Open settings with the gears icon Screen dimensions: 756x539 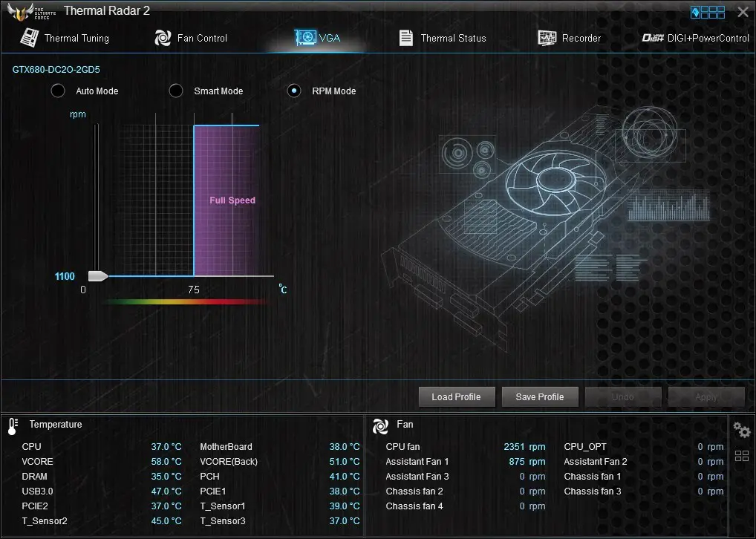tap(742, 429)
